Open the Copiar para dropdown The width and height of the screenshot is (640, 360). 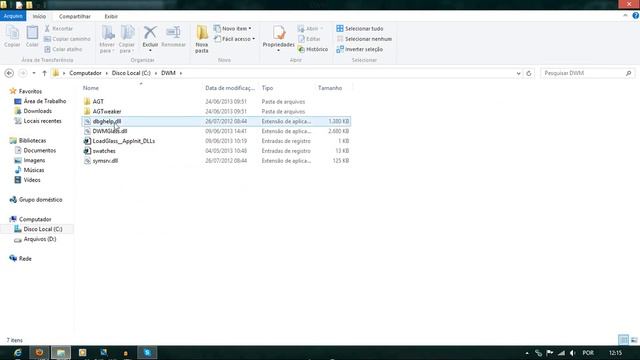(x=127, y=39)
